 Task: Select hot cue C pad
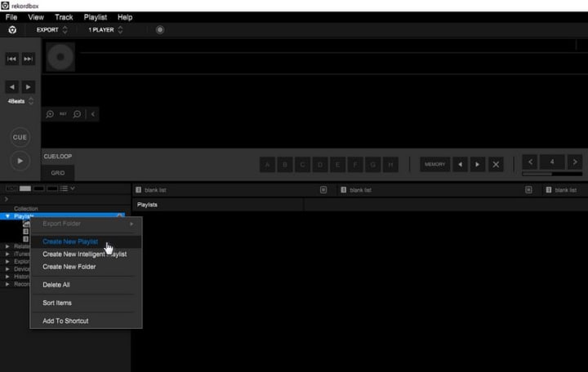(303, 165)
